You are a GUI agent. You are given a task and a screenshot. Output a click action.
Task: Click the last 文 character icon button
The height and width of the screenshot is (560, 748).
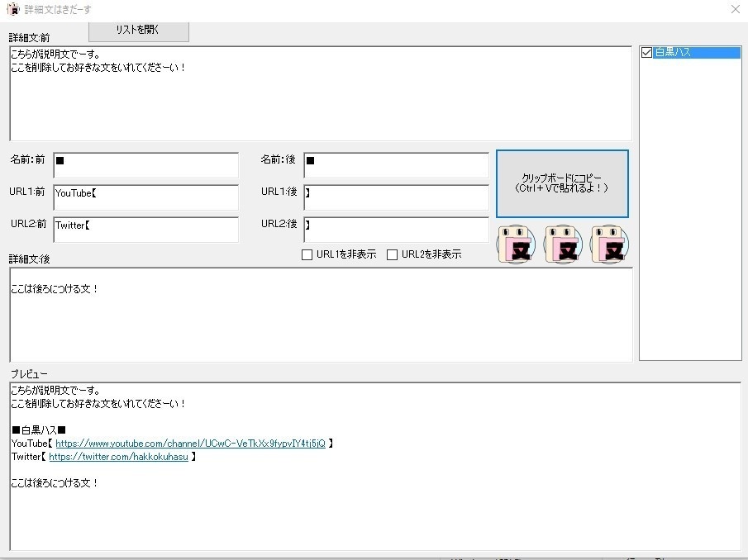tap(609, 244)
